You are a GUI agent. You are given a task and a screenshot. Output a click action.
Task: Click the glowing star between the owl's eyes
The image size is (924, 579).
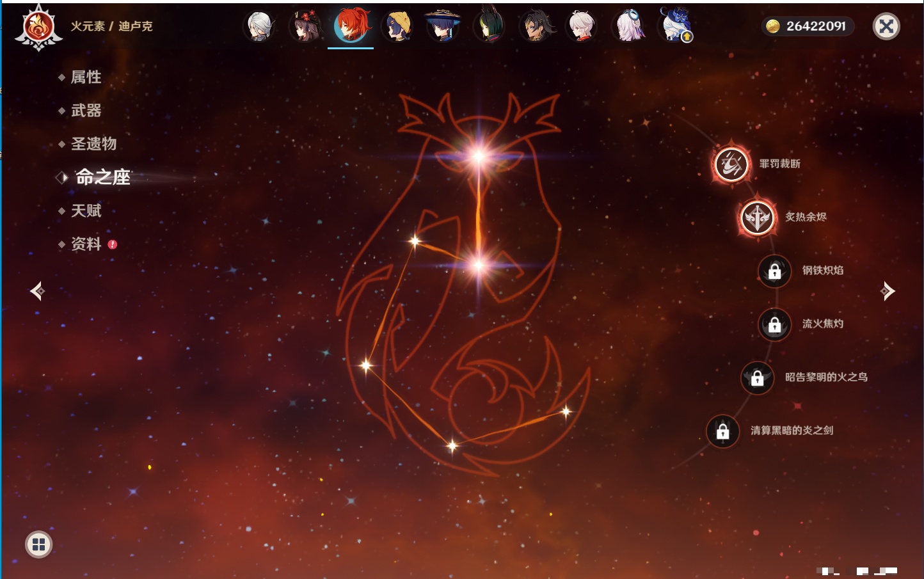tap(479, 156)
